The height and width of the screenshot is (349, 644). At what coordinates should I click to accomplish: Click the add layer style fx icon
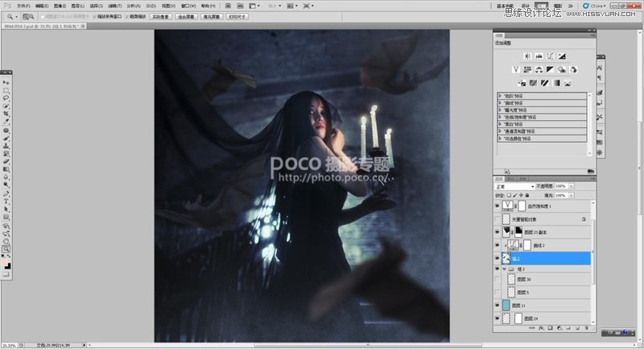tap(541, 328)
